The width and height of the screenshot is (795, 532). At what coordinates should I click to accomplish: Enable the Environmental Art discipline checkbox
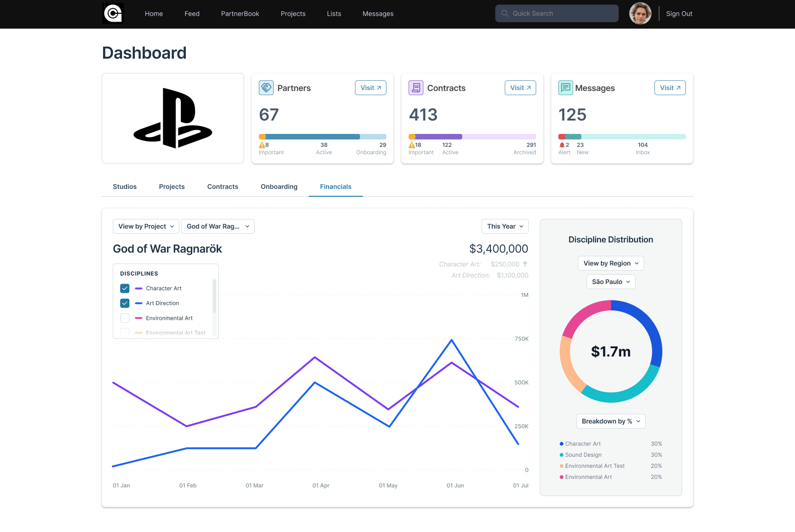point(125,318)
